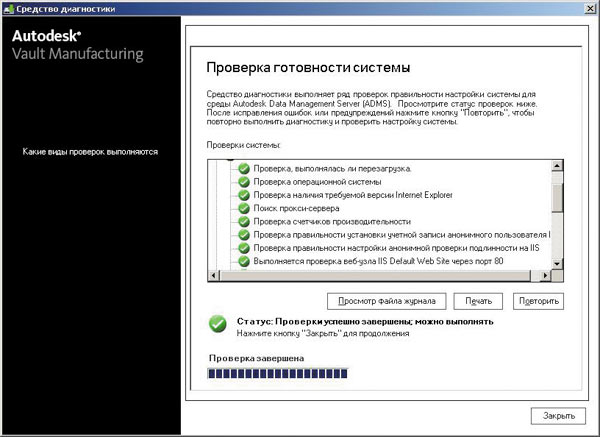This screenshot has width=600, height=437.
Task: Open the log file with Просмотр файла журнала
Action: tap(386, 301)
